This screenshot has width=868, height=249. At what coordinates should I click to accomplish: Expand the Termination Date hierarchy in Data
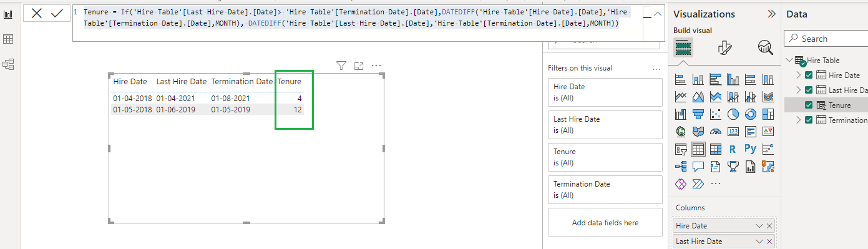(x=799, y=120)
